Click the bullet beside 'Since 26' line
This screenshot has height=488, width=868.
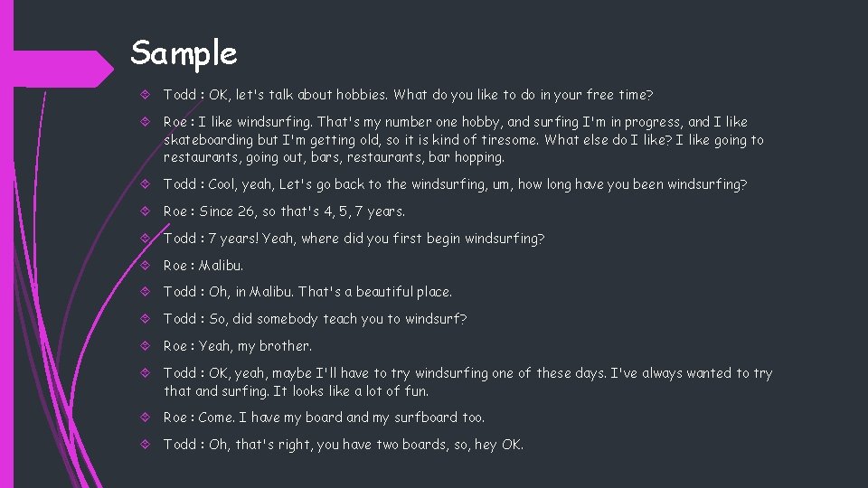pos(148,211)
